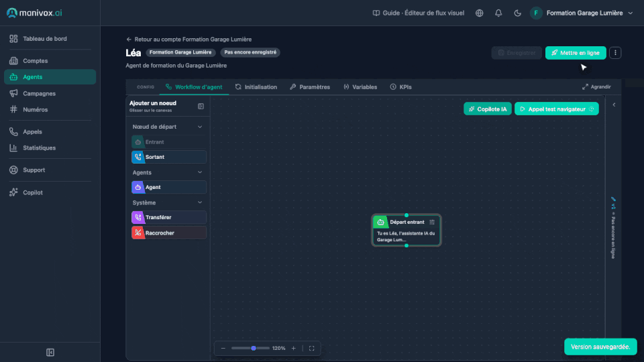The width and height of the screenshot is (644, 362).
Task: Select the Entrant node
Action: 168,142
